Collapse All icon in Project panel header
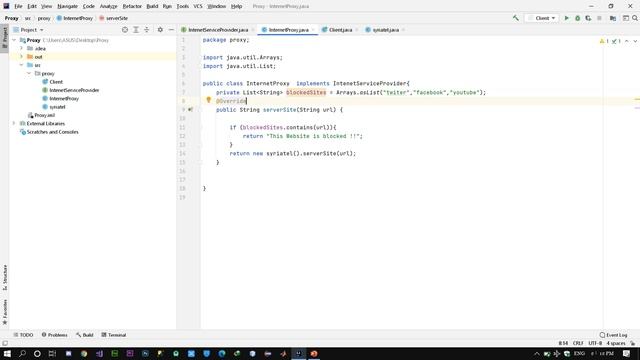The height and width of the screenshot is (360, 640). tap(147, 30)
